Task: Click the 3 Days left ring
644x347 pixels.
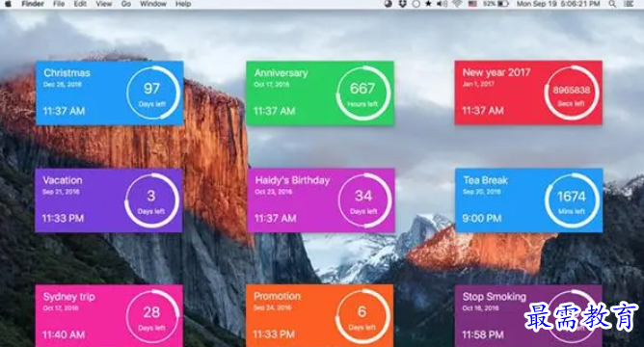Action: coord(151,200)
